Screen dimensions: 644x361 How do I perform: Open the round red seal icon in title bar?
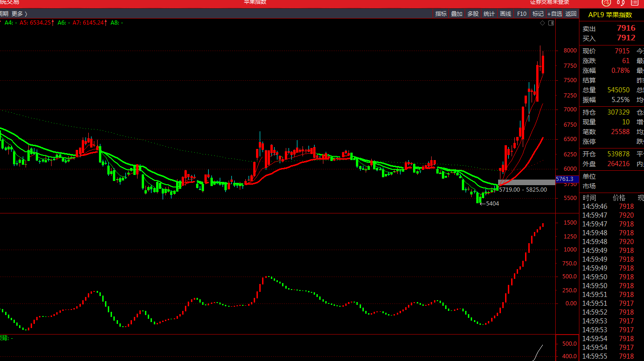[x=606, y=2]
